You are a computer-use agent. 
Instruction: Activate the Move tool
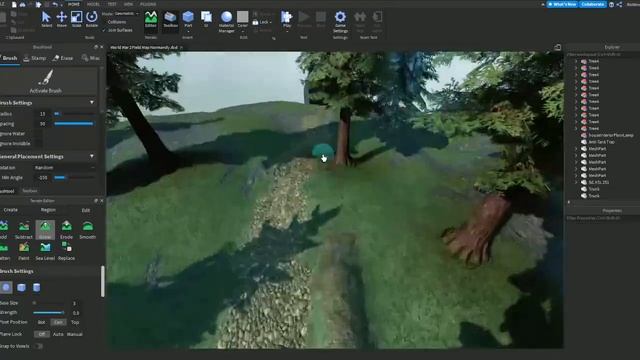pos(62,19)
